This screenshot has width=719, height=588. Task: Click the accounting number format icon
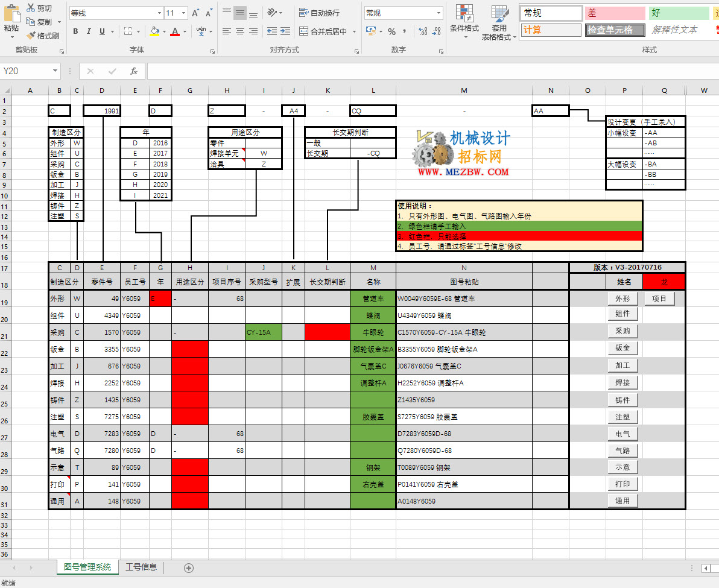(x=370, y=31)
